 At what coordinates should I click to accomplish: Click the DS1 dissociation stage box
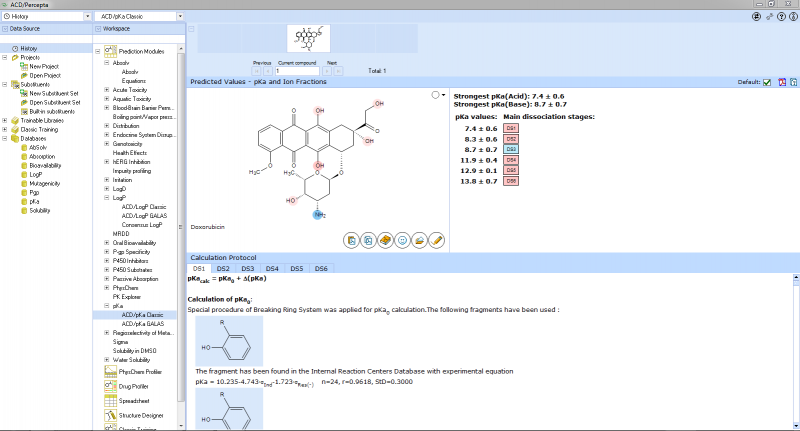(x=511, y=129)
